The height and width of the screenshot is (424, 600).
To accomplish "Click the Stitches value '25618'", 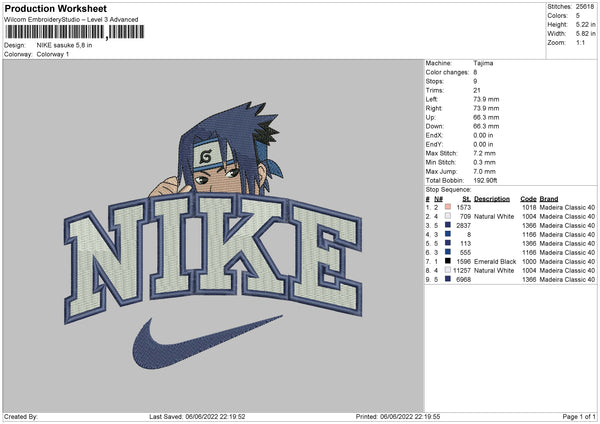I will [585, 7].
